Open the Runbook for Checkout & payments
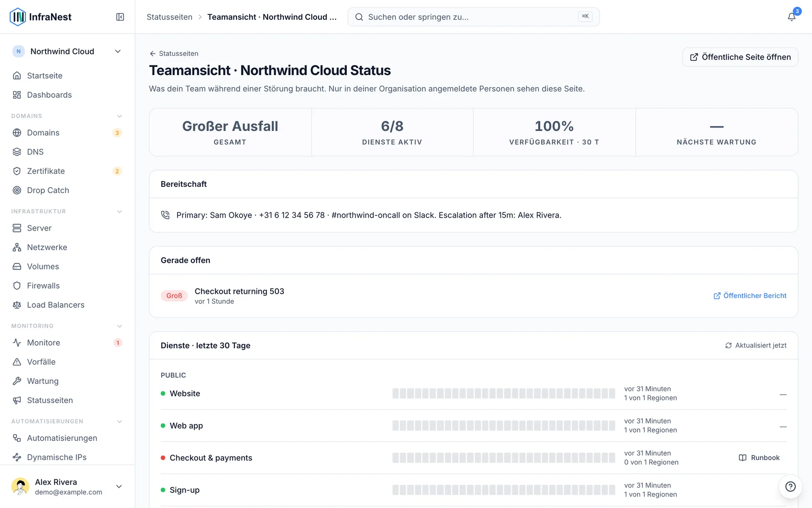Image resolution: width=812 pixels, height=508 pixels. (759, 457)
